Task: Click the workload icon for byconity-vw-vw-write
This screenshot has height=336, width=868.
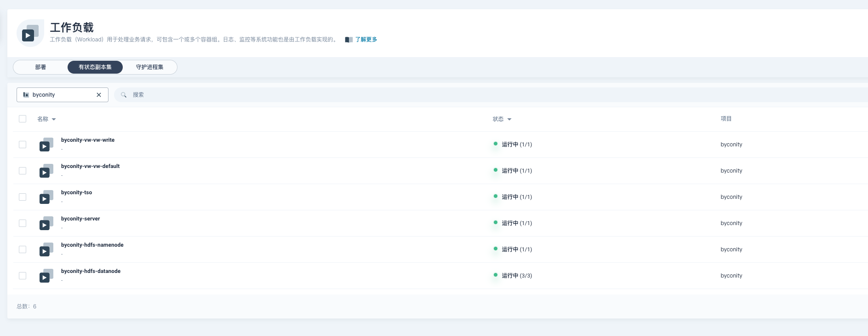Action: pyautogui.click(x=46, y=145)
